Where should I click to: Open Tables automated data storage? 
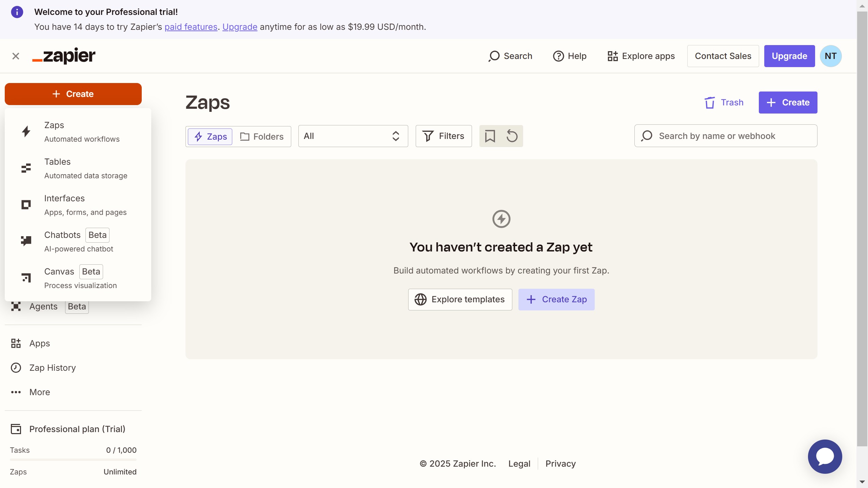[x=78, y=168]
